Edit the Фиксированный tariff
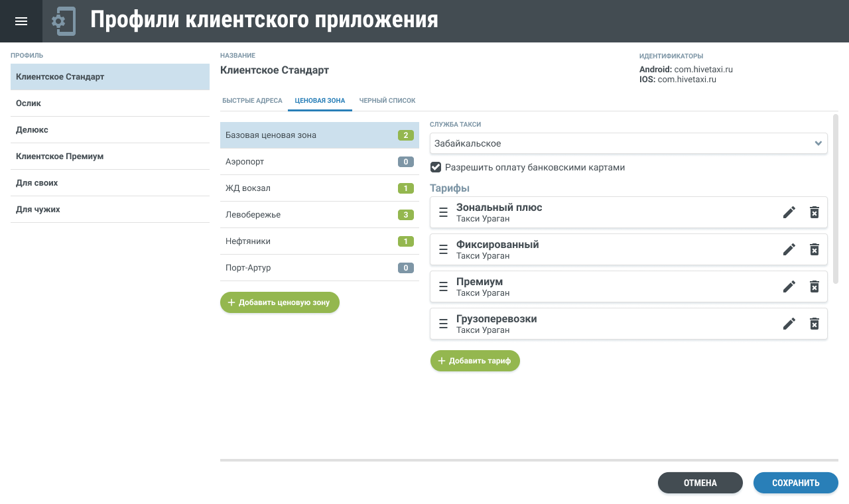This screenshot has width=849, height=504. 789,249
